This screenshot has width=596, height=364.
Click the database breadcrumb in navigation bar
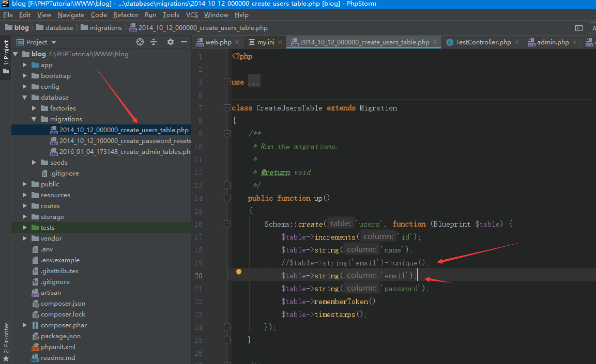[x=59, y=28]
